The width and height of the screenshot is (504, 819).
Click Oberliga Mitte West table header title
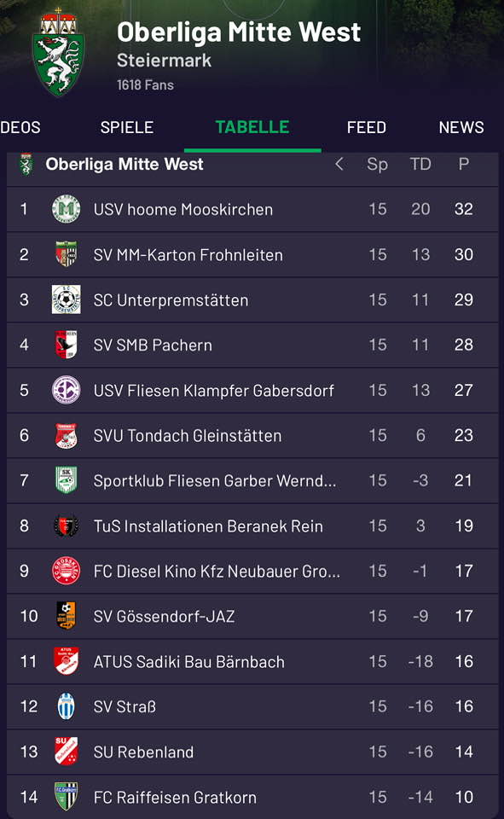click(125, 164)
